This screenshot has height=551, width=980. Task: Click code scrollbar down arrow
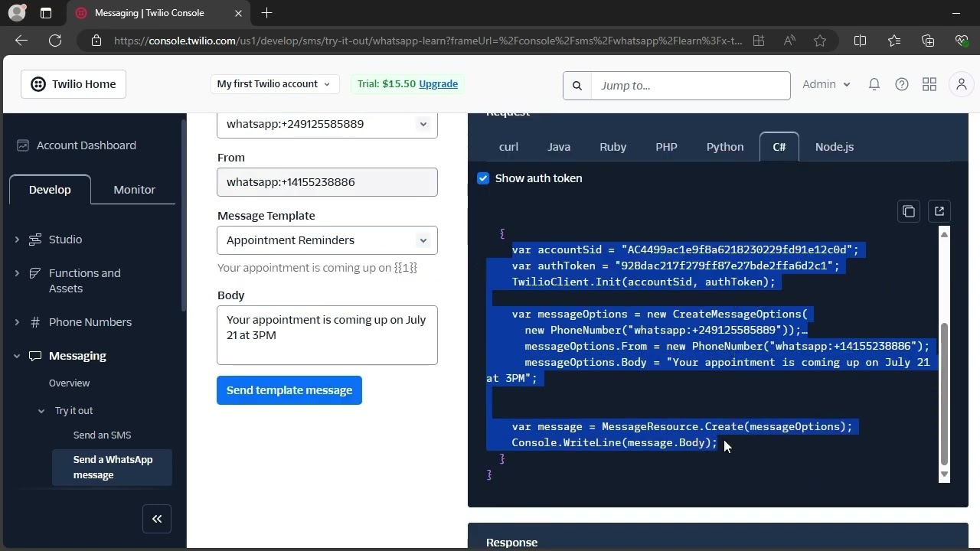[944, 474]
